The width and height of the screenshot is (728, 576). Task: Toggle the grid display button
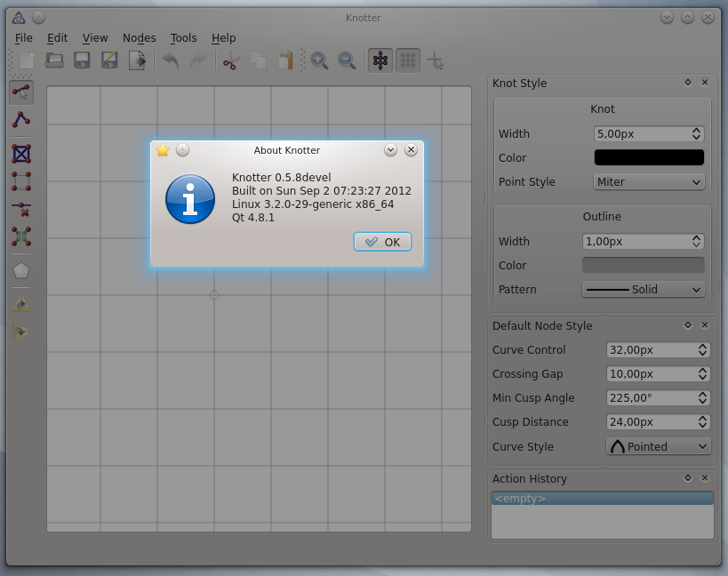[x=408, y=60]
